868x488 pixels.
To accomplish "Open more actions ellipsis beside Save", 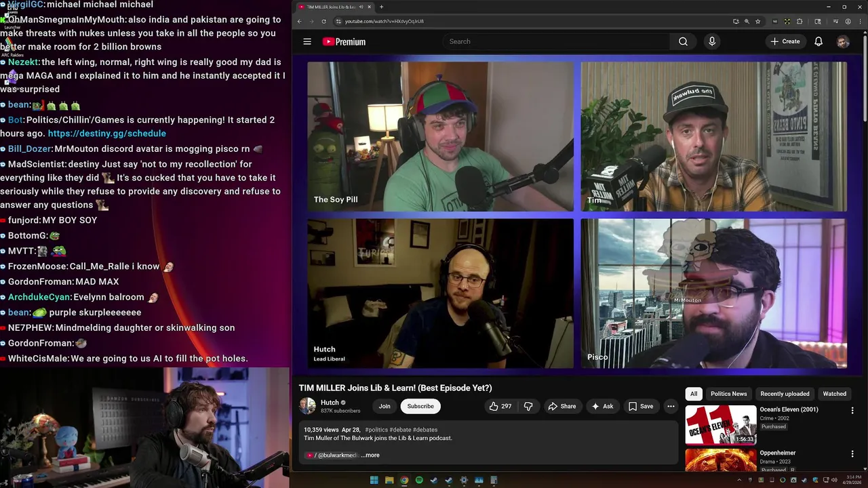I will 671,406.
